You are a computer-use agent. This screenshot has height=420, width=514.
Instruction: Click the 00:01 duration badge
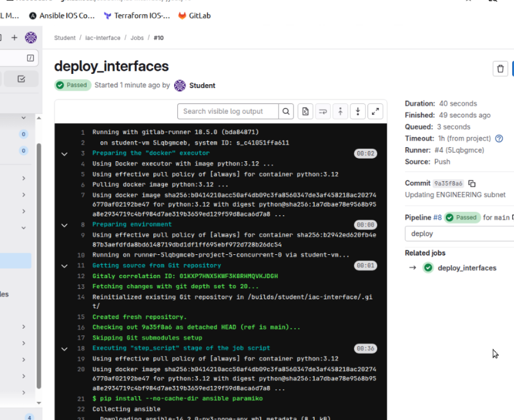(x=366, y=265)
